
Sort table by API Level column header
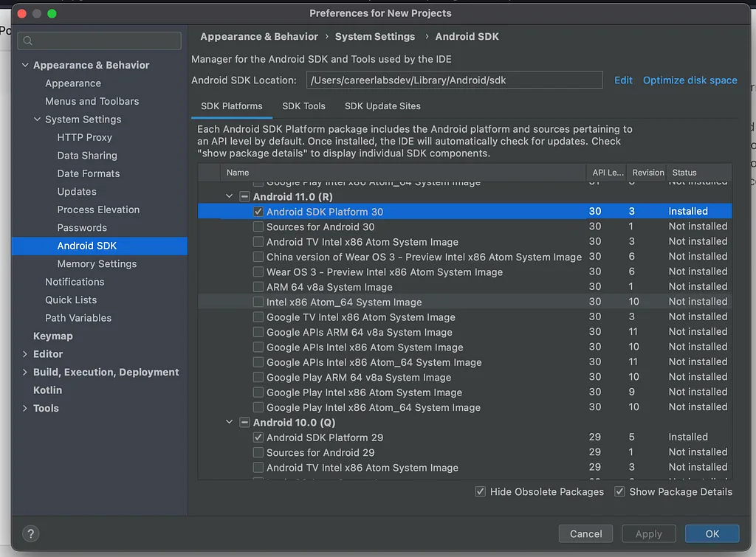pos(608,173)
